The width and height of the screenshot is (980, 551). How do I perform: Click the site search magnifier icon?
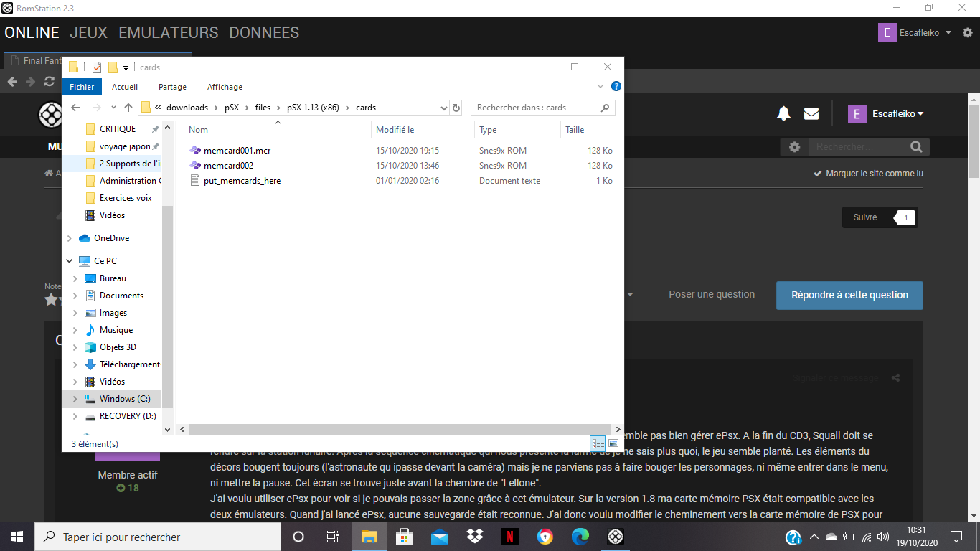[x=916, y=146]
